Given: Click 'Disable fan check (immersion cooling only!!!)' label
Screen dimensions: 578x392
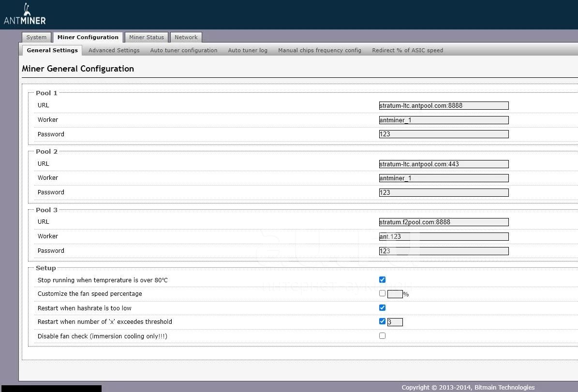Looking at the screenshot, I should tap(103, 336).
